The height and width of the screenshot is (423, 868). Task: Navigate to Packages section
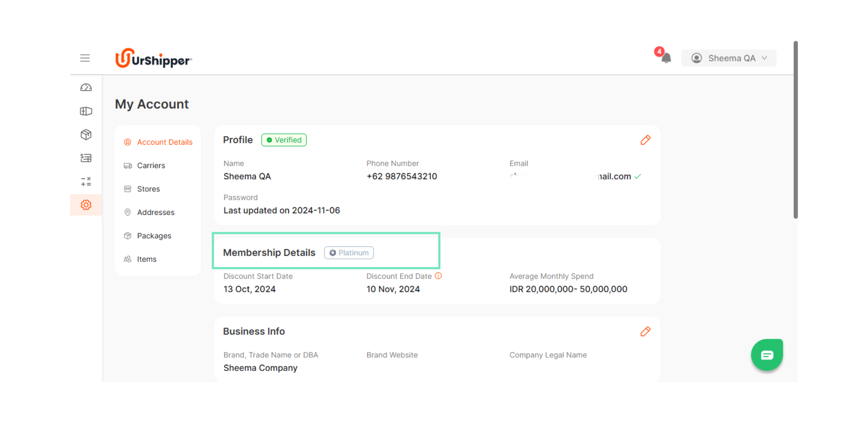click(x=154, y=236)
